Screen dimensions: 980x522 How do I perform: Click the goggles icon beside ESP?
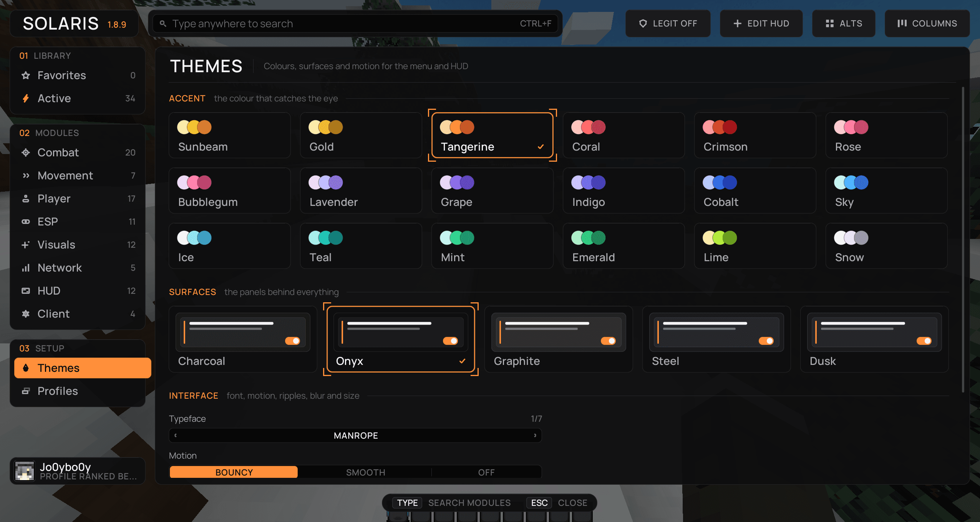26,222
